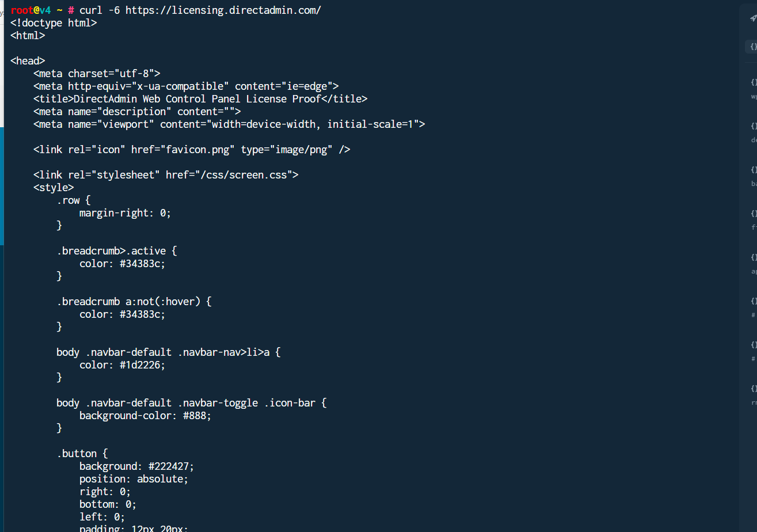Click the opening <head> tag

[x=28, y=61]
